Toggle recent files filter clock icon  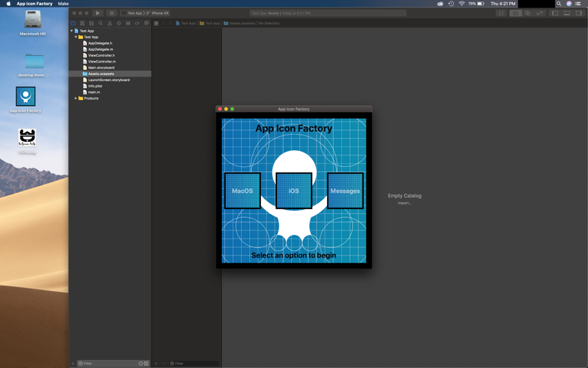coord(141,364)
